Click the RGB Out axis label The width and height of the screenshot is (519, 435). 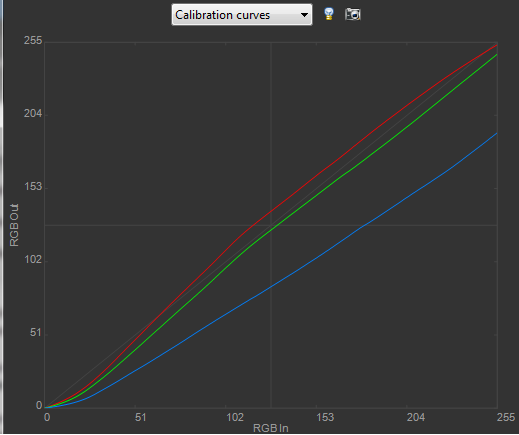tap(14, 225)
